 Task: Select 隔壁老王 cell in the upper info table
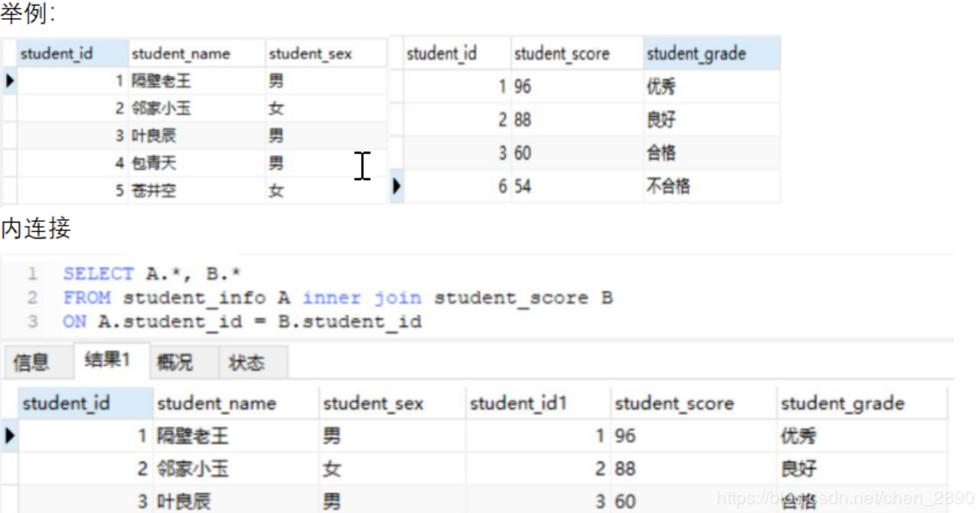197,81
